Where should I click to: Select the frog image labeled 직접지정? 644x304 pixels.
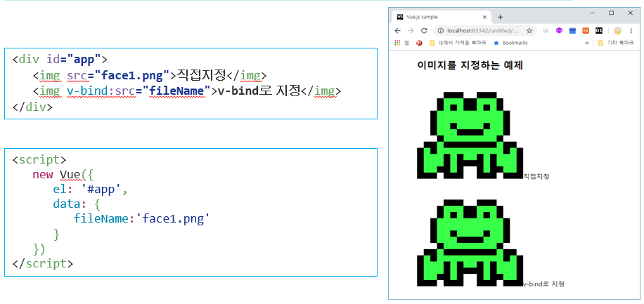(x=470, y=135)
